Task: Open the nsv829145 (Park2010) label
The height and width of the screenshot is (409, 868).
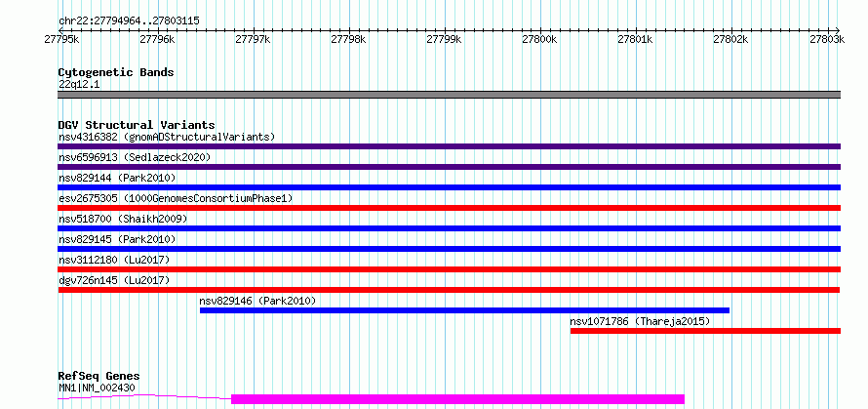Action: (x=117, y=239)
